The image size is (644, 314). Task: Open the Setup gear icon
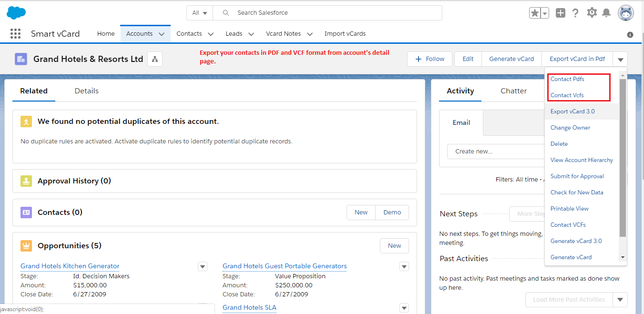point(592,13)
